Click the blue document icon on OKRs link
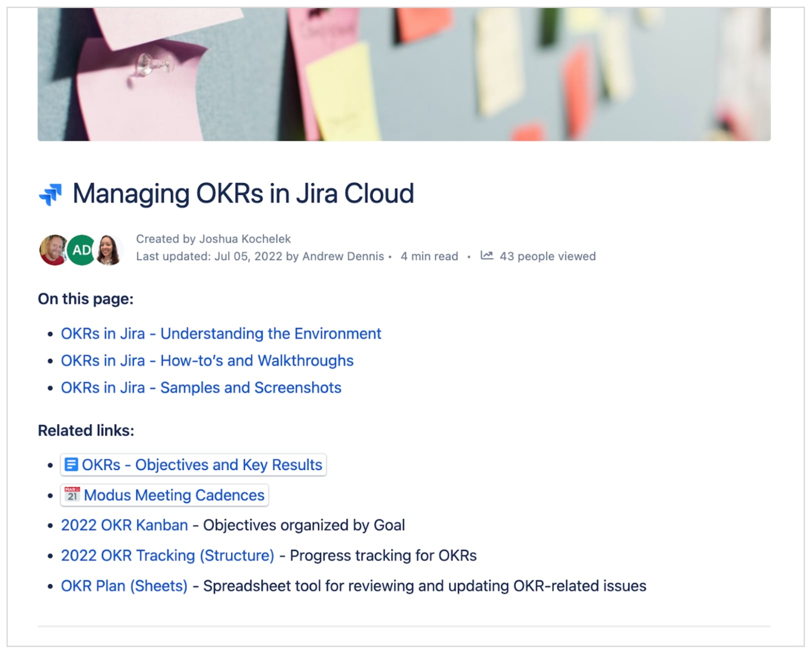This screenshot has width=812, height=654. click(x=71, y=464)
